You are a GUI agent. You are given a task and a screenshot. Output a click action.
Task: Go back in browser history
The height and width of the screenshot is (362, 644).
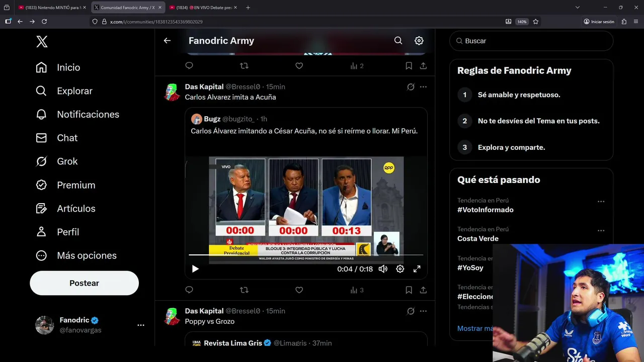pos(20,22)
